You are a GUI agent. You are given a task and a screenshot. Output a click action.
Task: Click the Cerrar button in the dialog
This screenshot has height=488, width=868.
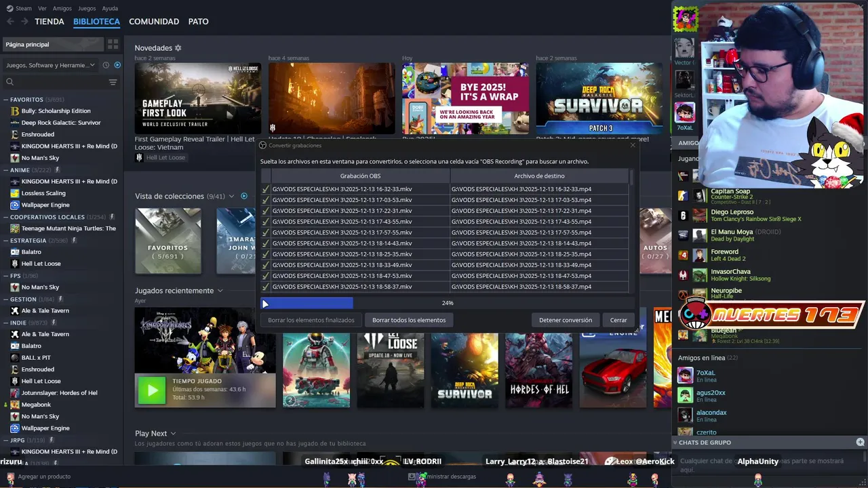pyautogui.click(x=618, y=320)
